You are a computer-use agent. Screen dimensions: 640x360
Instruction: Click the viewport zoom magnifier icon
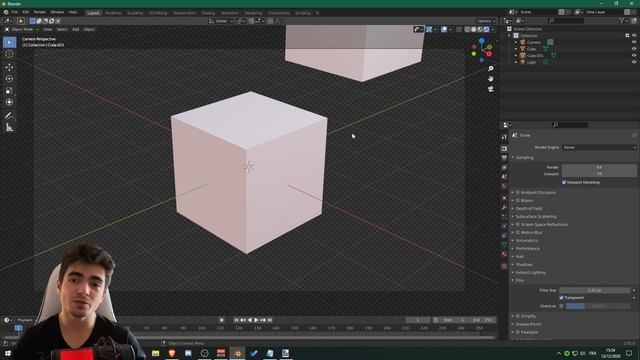[x=491, y=68]
